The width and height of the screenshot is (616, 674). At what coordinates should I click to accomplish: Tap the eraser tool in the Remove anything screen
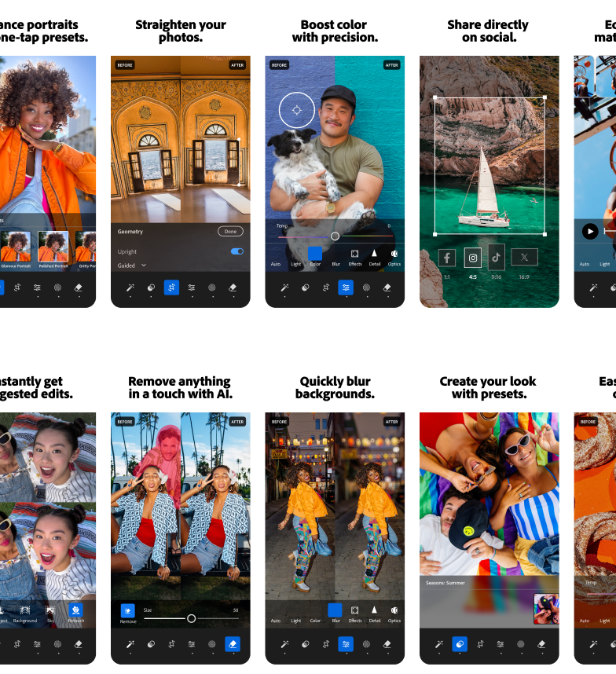(x=232, y=644)
